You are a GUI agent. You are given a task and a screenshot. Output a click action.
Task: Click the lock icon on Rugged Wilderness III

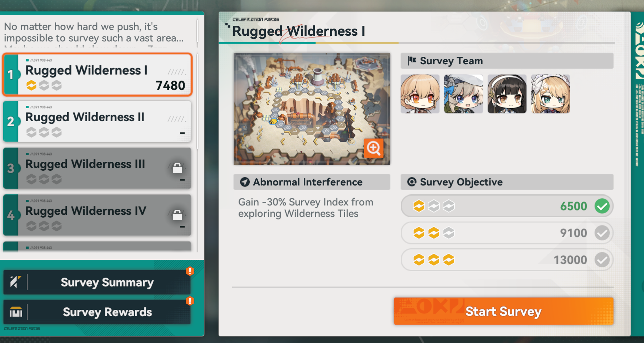pos(177,168)
